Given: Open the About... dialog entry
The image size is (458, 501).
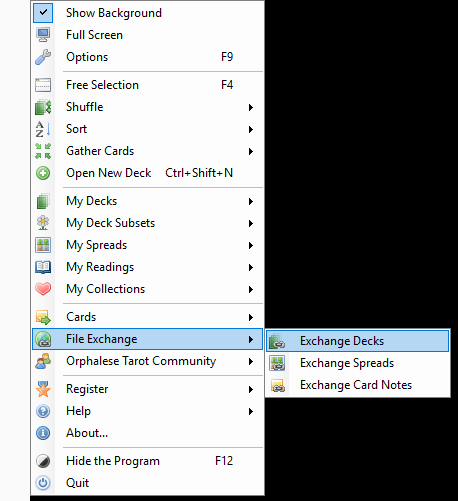Looking at the screenshot, I should (147, 433).
